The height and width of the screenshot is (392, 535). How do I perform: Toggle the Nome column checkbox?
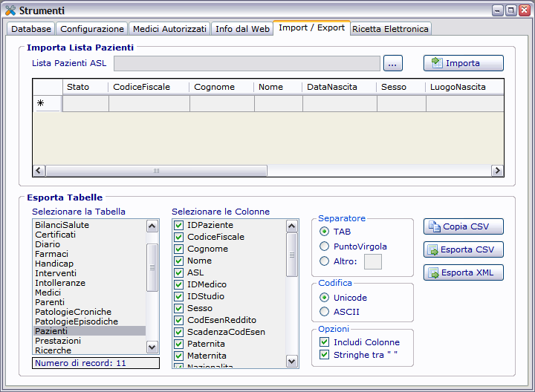(179, 261)
